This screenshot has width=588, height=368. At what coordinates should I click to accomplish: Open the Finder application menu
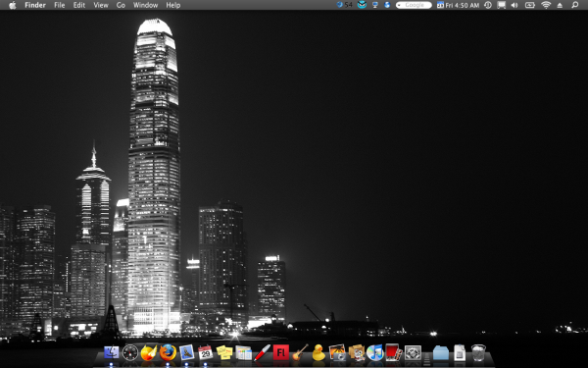pyautogui.click(x=35, y=5)
